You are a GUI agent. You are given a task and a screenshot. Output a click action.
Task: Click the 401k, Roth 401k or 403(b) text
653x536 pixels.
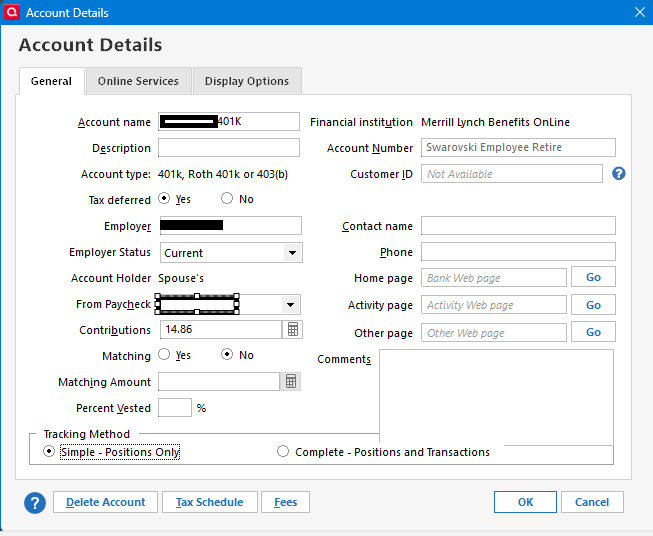(223, 174)
